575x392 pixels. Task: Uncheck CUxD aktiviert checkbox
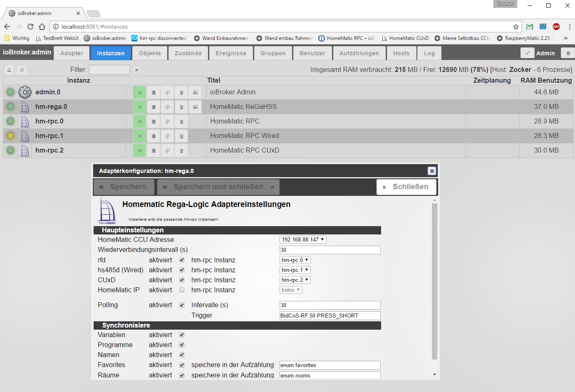182,280
